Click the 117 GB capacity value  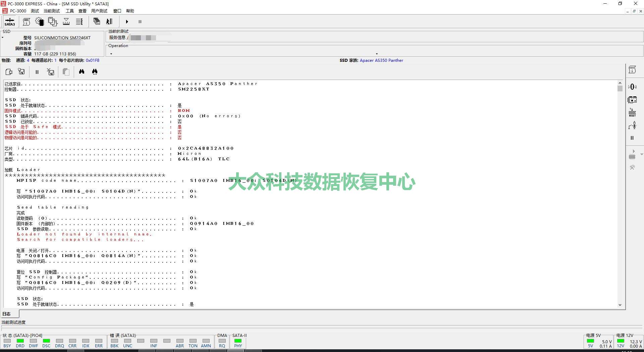[55, 54]
